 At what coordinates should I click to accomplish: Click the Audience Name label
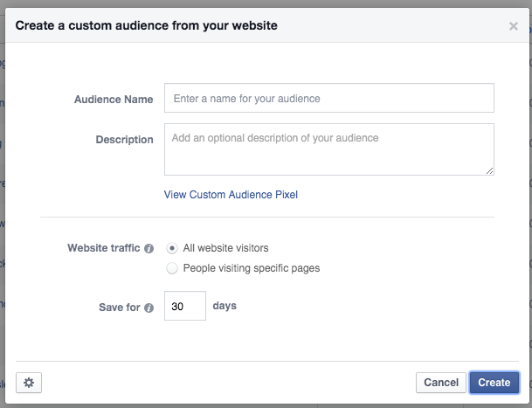114,100
